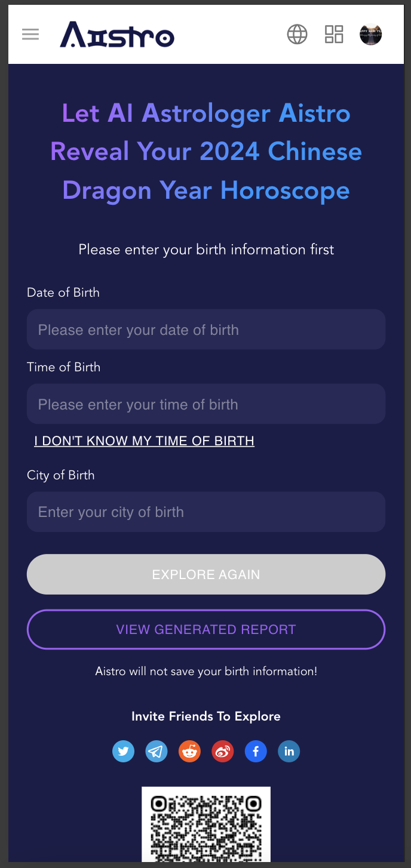Image resolution: width=411 pixels, height=868 pixels.
Task: Click the Dragon Year Horoscope headline
Action: (206, 152)
